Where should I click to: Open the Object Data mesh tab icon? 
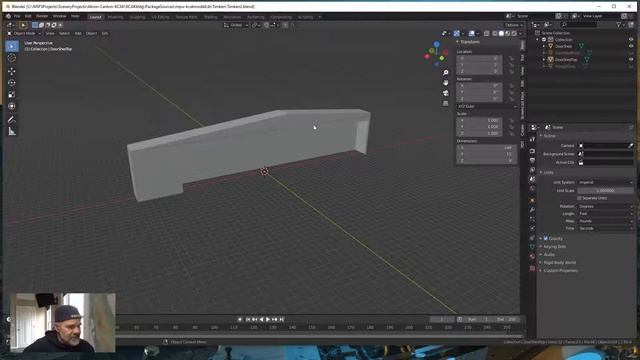point(532,247)
